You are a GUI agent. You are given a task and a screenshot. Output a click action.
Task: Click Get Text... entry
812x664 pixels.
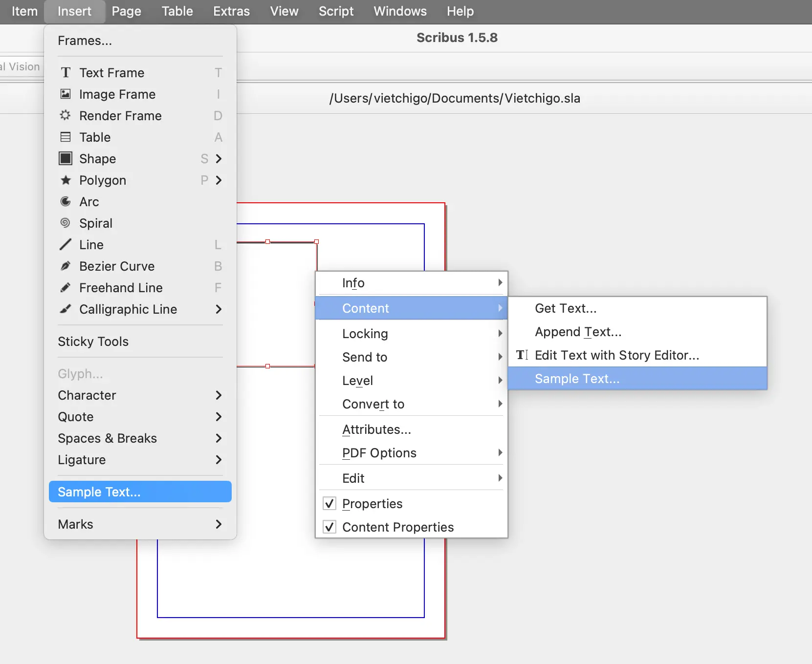[566, 308]
